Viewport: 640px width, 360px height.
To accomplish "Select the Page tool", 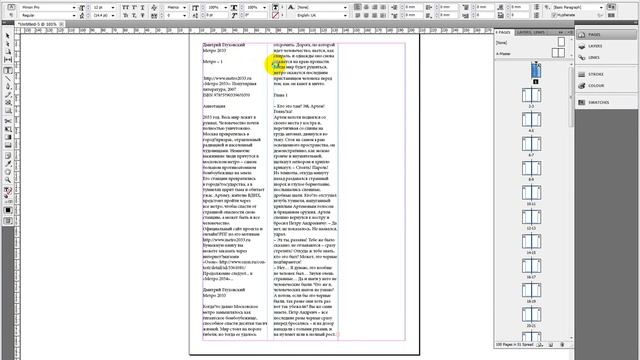I will tap(8, 52).
